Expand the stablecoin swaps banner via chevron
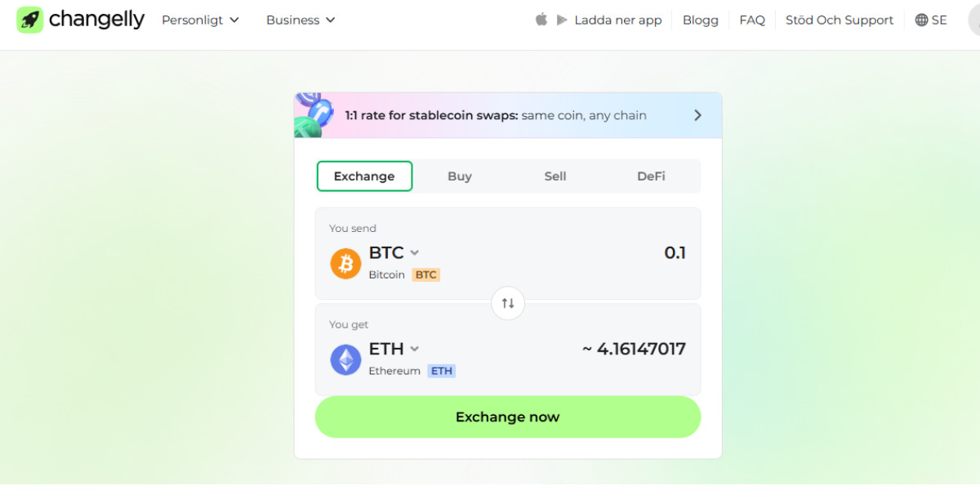The width and height of the screenshot is (980, 490). [697, 115]
